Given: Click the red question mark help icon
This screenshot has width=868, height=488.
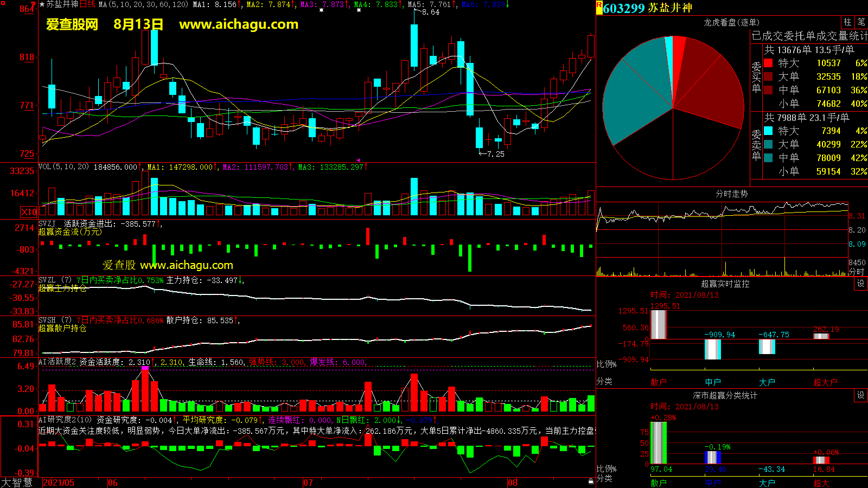Looking at the screenshot, I should (34, 4).
